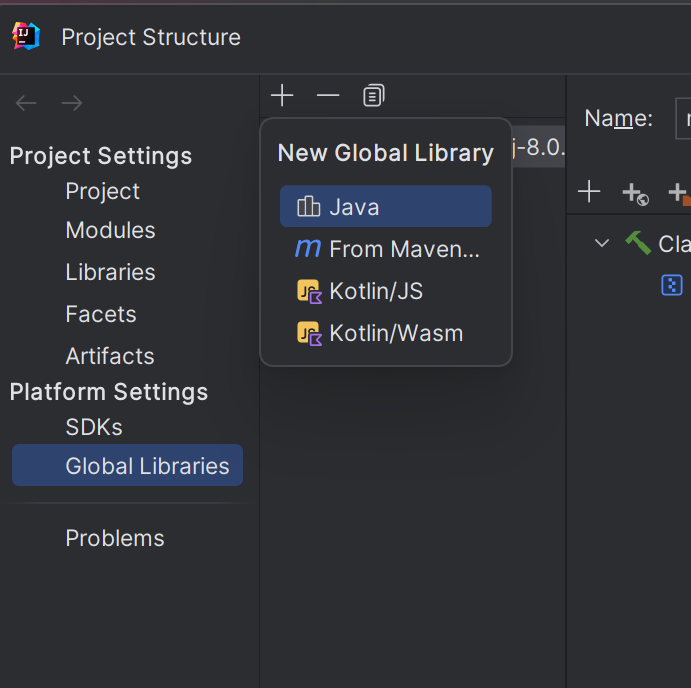Click the exclude root plus icon with orange mark
This screenshot has width=691, height=688.
click(679, 193)
